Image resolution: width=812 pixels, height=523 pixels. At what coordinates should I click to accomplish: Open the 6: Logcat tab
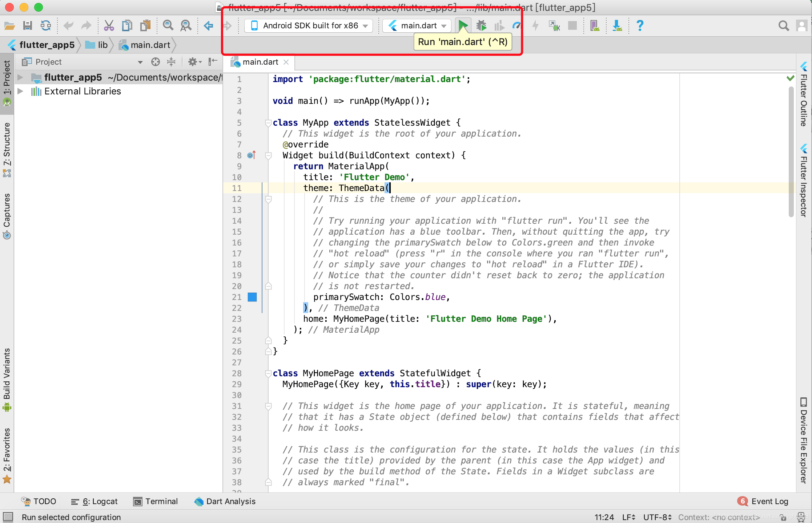click(x=95, y=501)
